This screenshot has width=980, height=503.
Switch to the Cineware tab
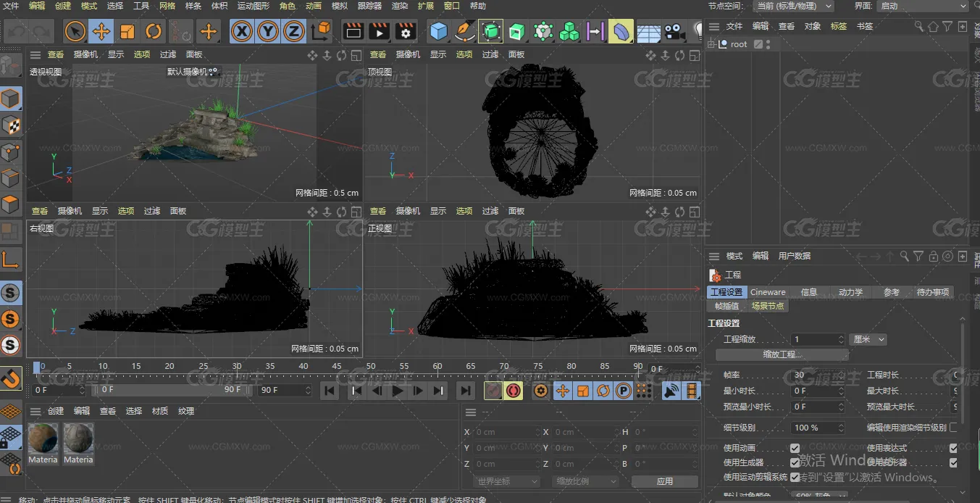tap(768, 292)
